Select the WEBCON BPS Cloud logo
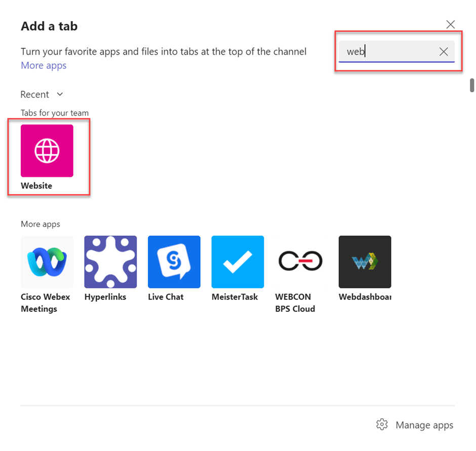The image size is (476, 451). click(x=301, y=261)
